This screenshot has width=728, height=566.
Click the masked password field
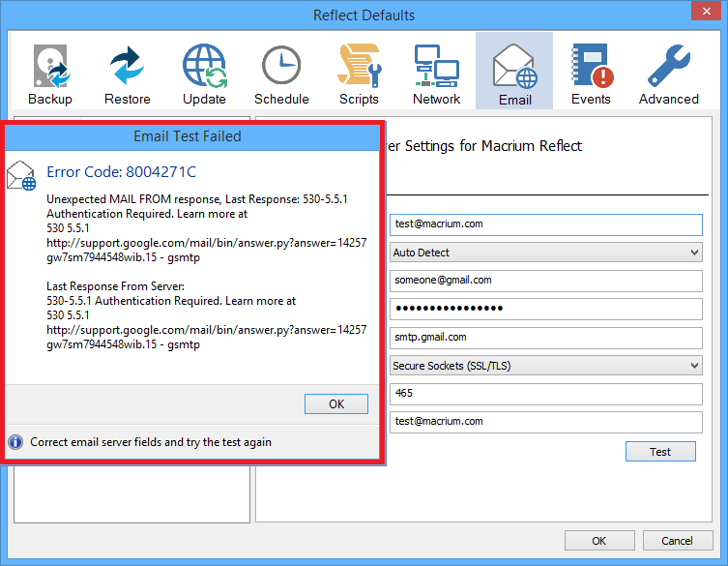click(545, 309)
